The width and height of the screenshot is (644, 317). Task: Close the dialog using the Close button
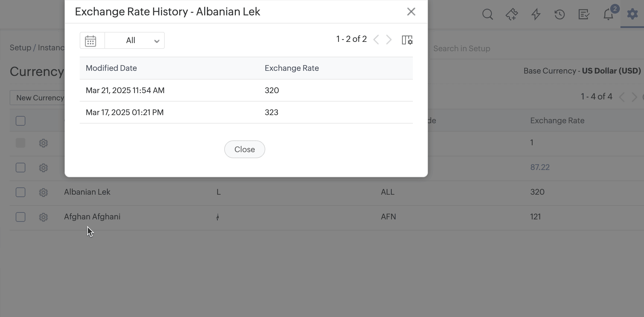pos(244,149)
